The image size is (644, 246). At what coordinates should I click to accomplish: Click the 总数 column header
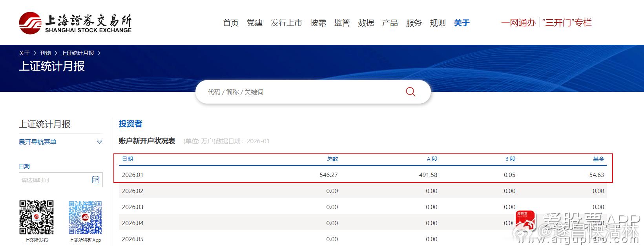[332, 159]
